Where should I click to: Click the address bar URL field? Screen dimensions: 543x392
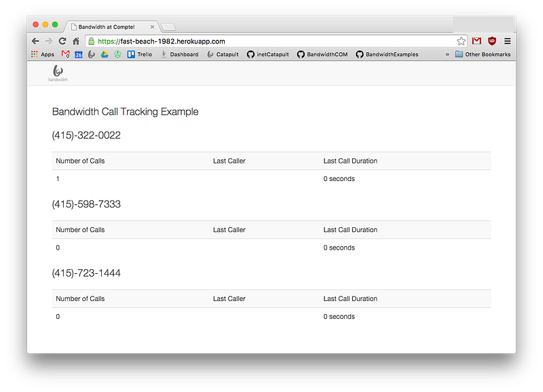[x=276, y=41]
